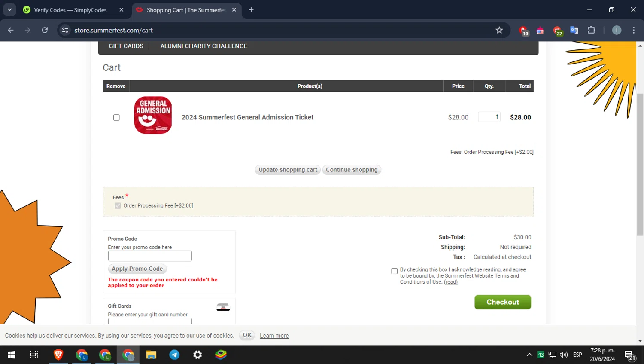Close the Shopping Cart tab

click(x=234, y=10)
